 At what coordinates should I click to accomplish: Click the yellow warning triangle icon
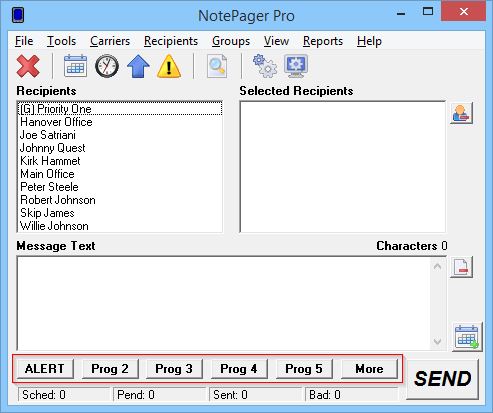pyautogui.click(x=169, y=66)
